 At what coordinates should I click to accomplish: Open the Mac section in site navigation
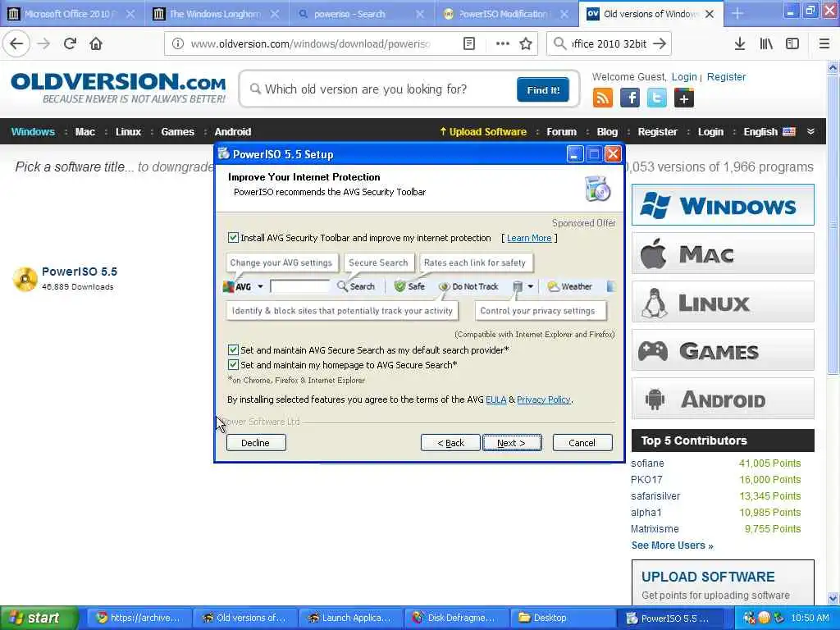tap(85, 132)
